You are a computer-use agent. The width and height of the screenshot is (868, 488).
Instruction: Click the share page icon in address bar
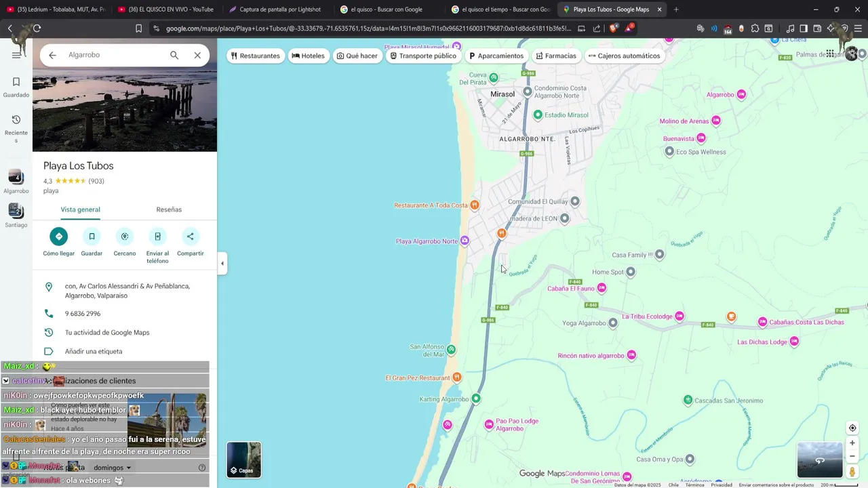[x=597, y=28]
